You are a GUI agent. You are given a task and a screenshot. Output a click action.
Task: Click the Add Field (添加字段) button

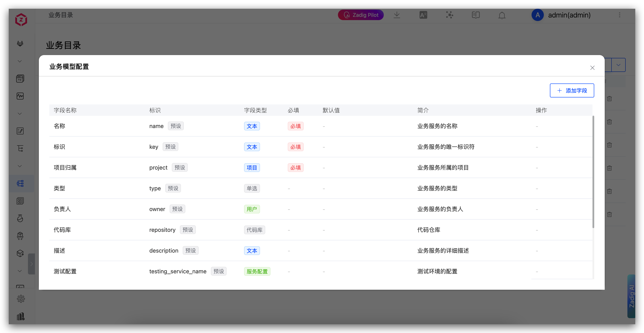[572, 90]
